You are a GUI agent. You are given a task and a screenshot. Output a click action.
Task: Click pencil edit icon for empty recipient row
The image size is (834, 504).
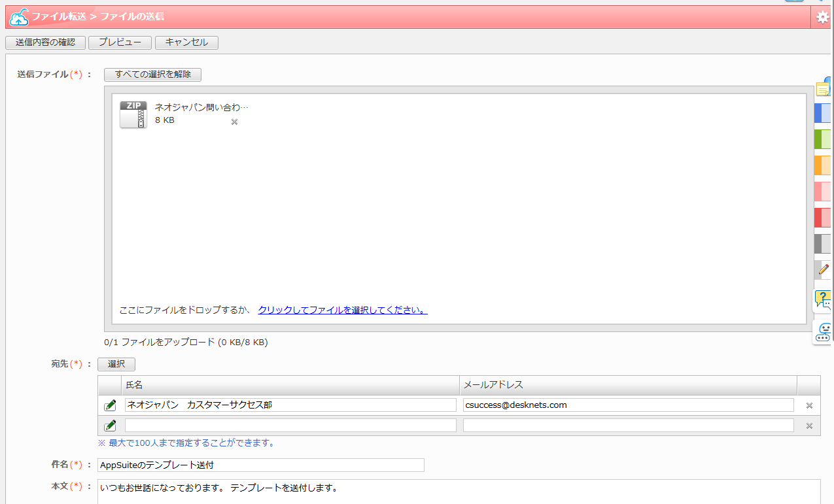(110, 426)
